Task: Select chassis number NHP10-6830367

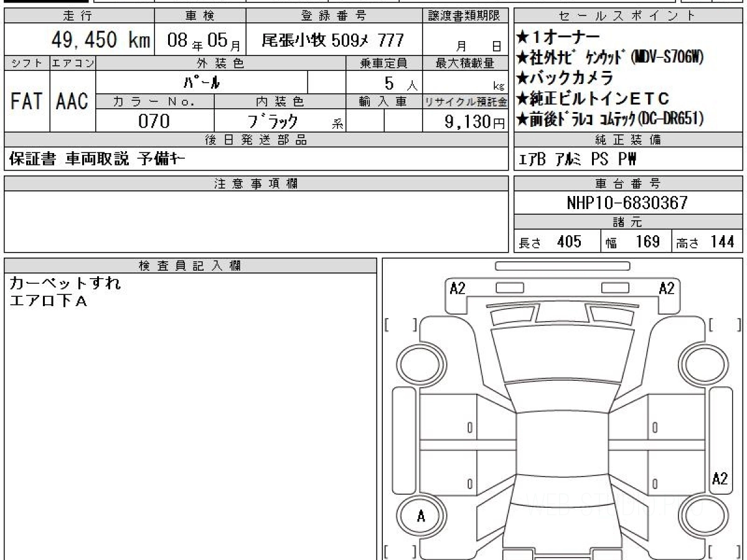Action: [x=627, y=203]
